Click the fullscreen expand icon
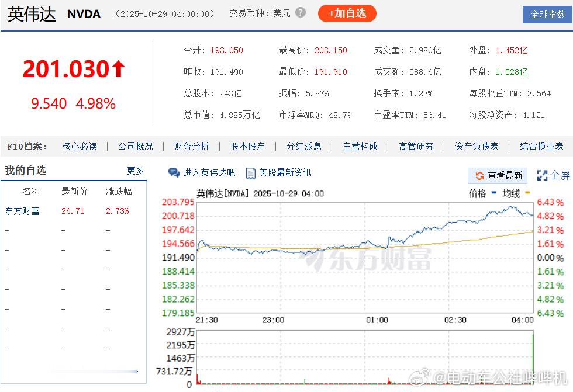This screenshot has height=392, width=573. 542,176
